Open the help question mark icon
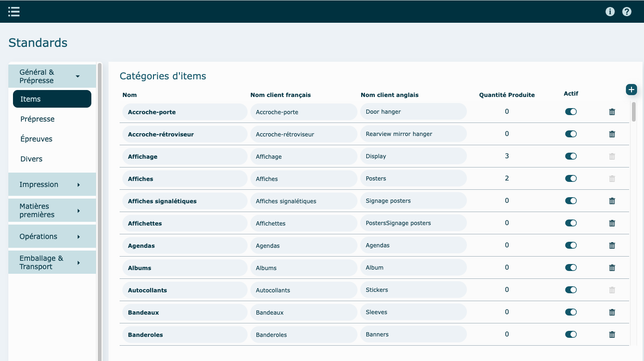This screenshot has height=361, width=644. [x=626, y=12]
